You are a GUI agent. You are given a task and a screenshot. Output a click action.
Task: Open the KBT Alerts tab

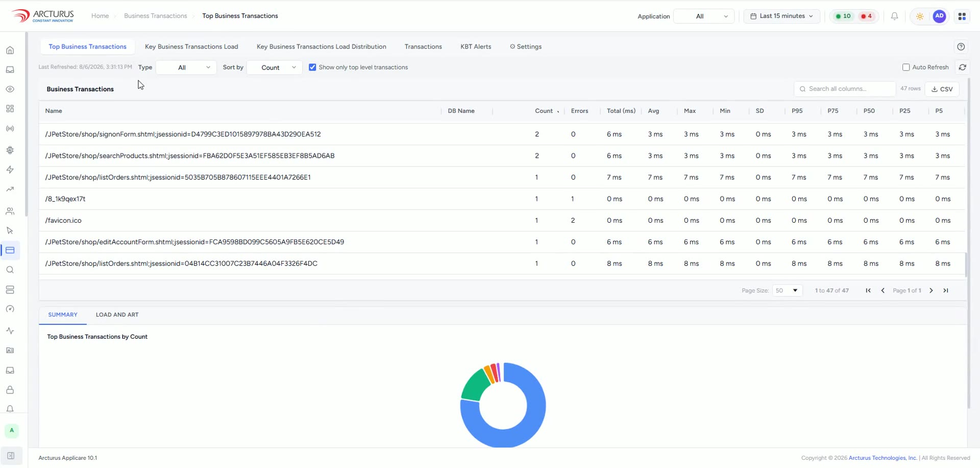476,47
